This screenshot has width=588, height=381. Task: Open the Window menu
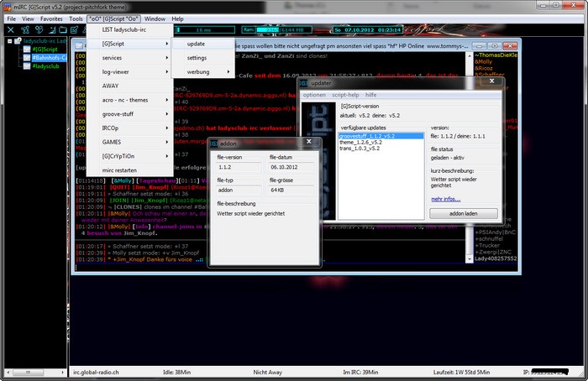pyautogui.click(x=155, y=18)
